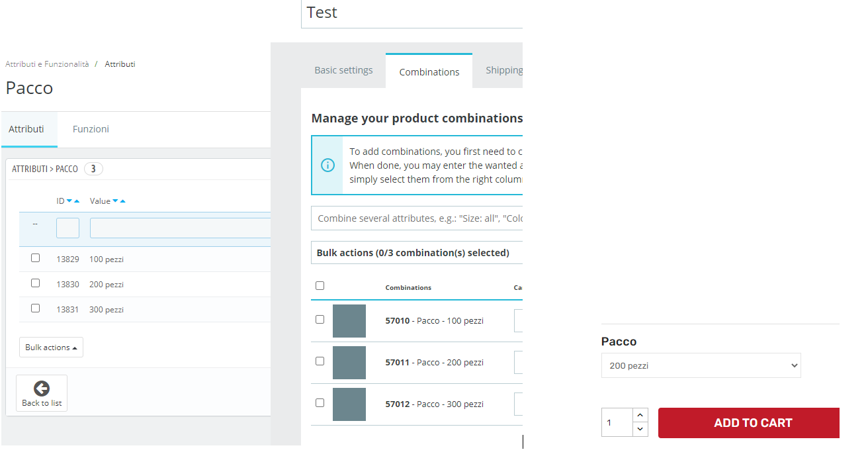The width and height of the screenshot is (868, 462).
Task: Open the Basic settings tab
Action: (343, 70)
